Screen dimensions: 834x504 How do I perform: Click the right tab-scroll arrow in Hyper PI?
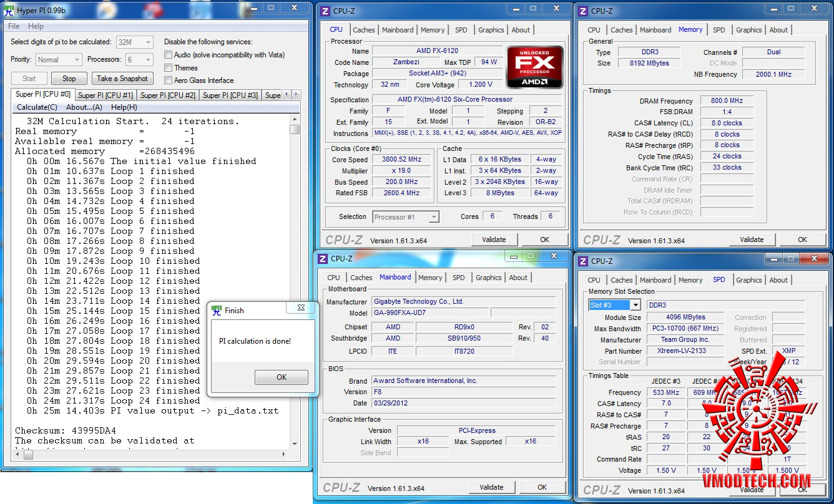click(296, 95)
